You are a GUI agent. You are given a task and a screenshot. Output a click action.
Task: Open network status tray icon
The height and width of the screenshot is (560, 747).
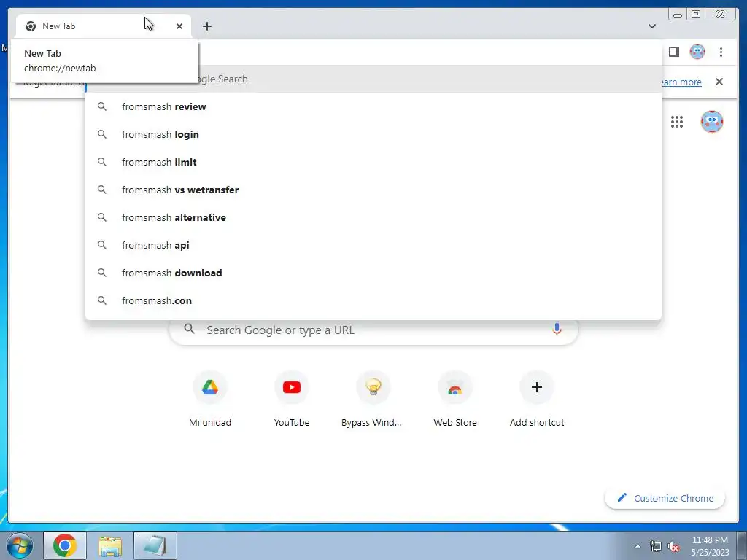(656, 547)
